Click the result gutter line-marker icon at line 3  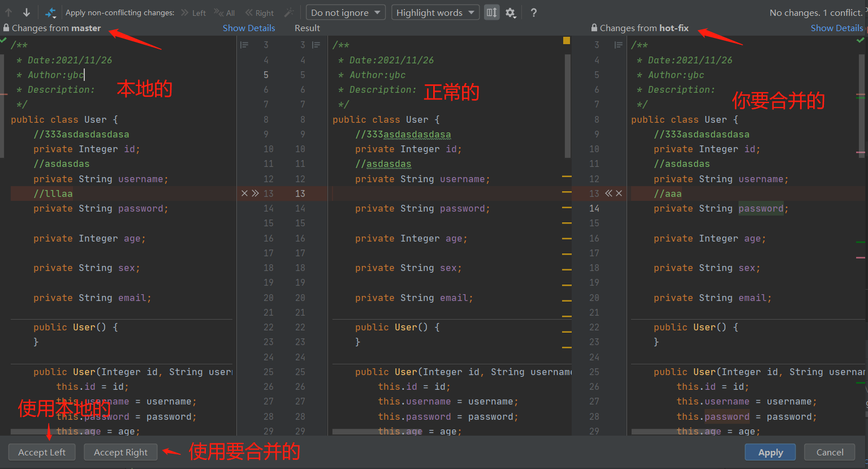[316, 45]
